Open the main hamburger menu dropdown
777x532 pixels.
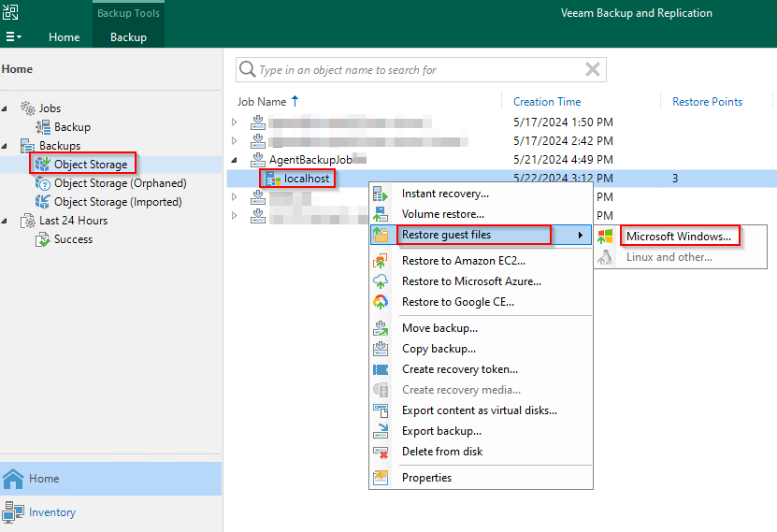(x=14, y=37)
